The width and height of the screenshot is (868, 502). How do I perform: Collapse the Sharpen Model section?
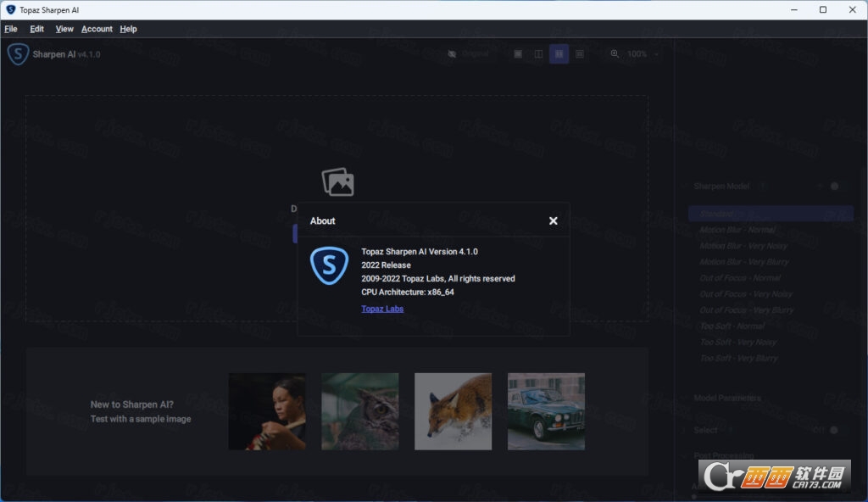point(686,187)
